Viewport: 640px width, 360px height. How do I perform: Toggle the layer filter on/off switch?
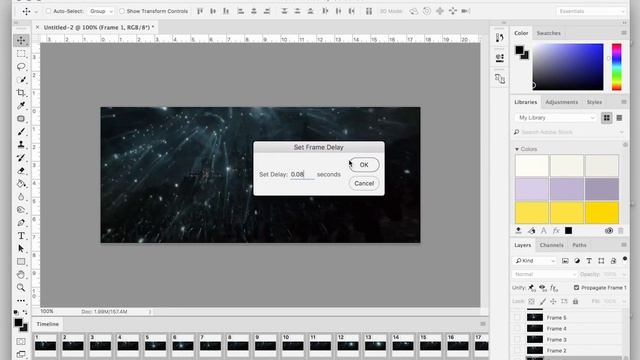pyautogui.click(x=624, y=259)
